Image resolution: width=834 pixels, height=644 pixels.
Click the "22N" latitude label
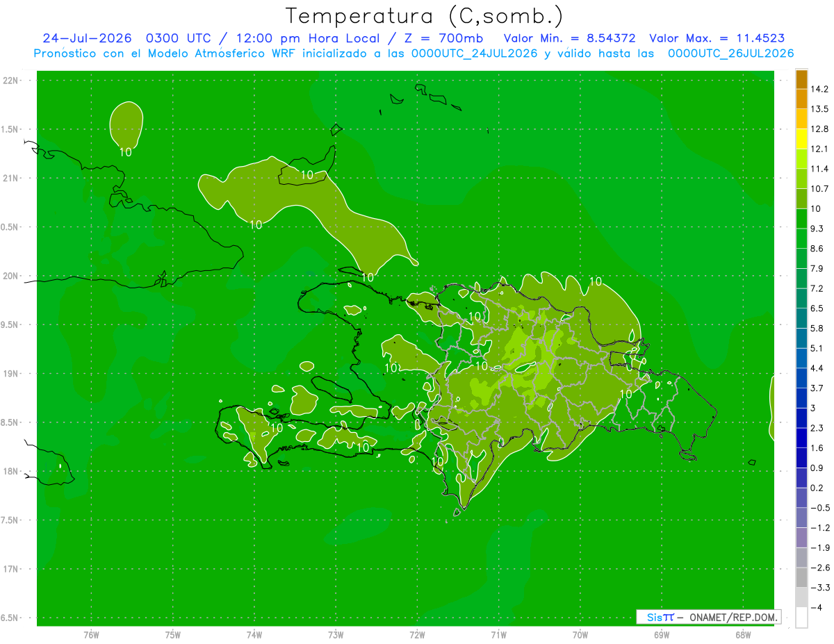pyautogui.click(x=12, y=81)
